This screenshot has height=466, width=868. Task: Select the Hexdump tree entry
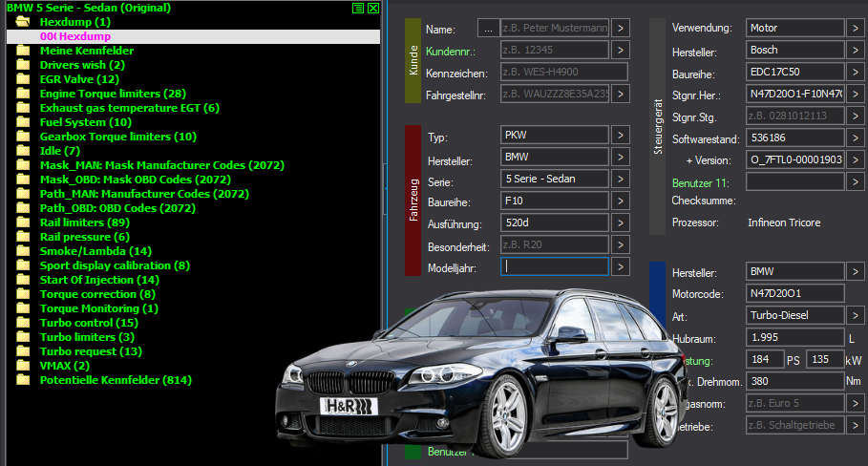193,36
